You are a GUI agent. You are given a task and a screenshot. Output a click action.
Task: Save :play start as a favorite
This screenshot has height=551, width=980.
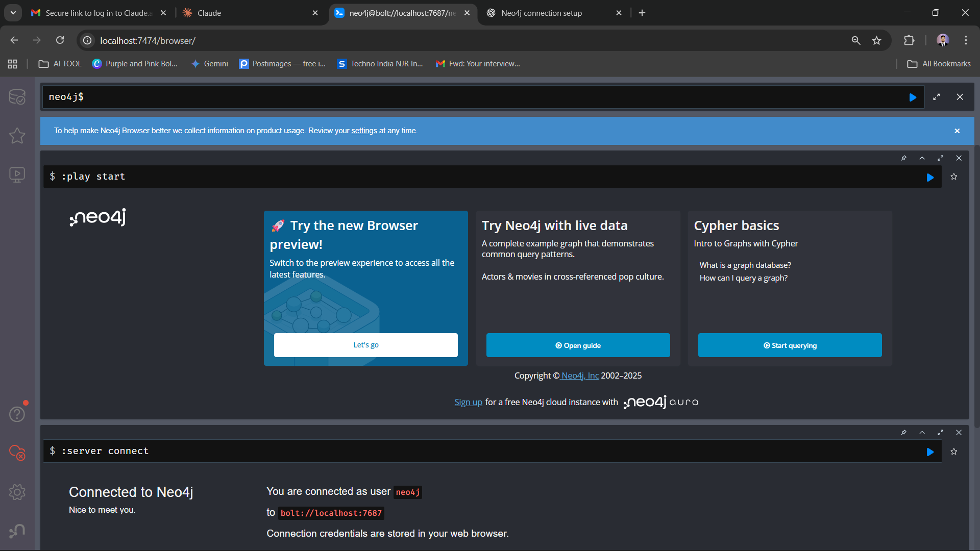click(x=954, y=177)
